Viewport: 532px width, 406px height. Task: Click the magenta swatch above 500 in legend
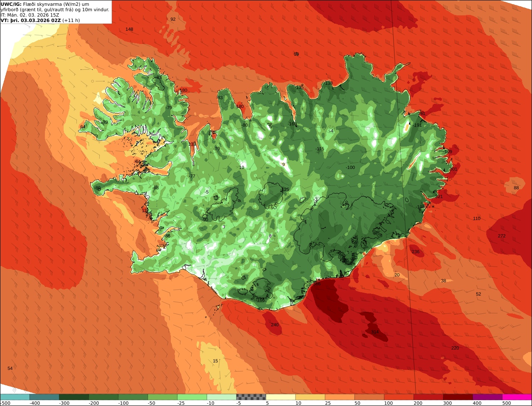point(517,397)
